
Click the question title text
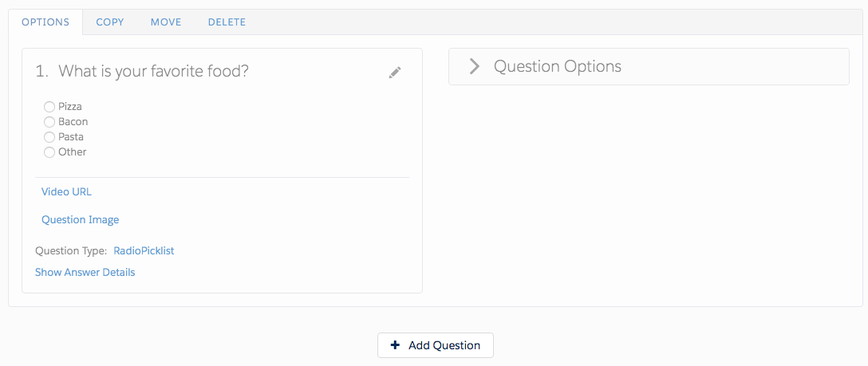[x=153, y=71]
